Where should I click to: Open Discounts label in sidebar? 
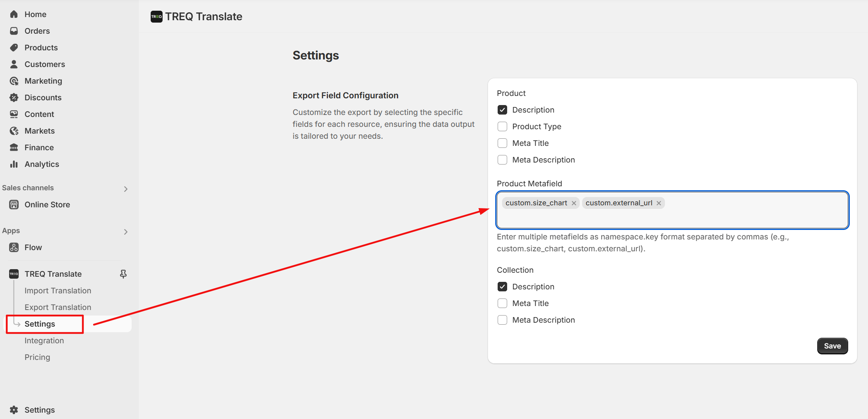tap(43, 98)
